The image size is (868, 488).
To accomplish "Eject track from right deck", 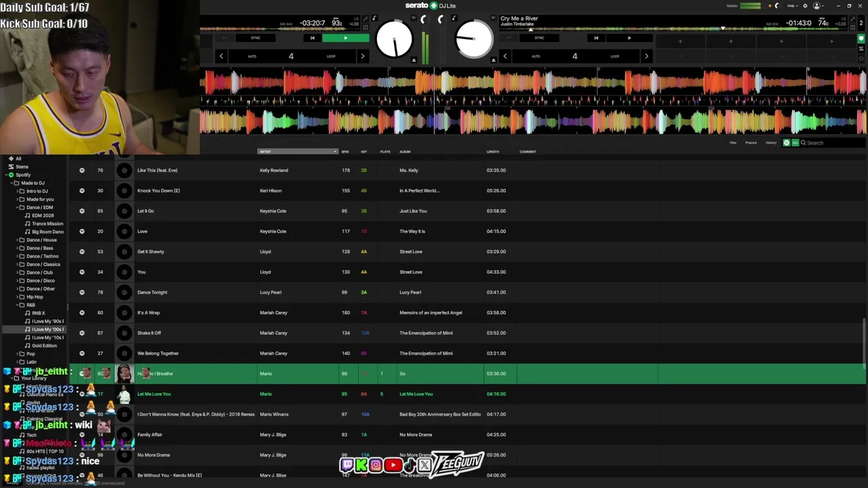I will [493, 60].
